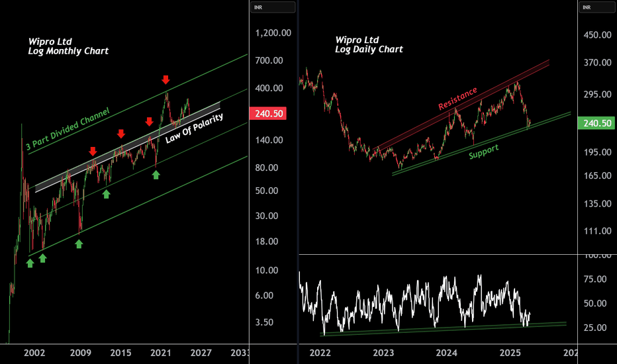Select the 'Wipro Ltd Log Daily Chart' text note
617x364 pixels.
[369, 45]
